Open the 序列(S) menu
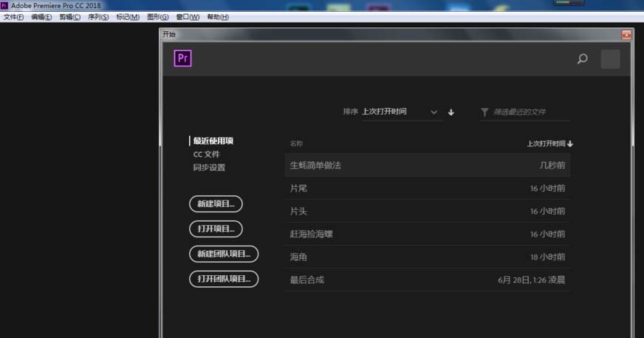 (x=98, y=17)
